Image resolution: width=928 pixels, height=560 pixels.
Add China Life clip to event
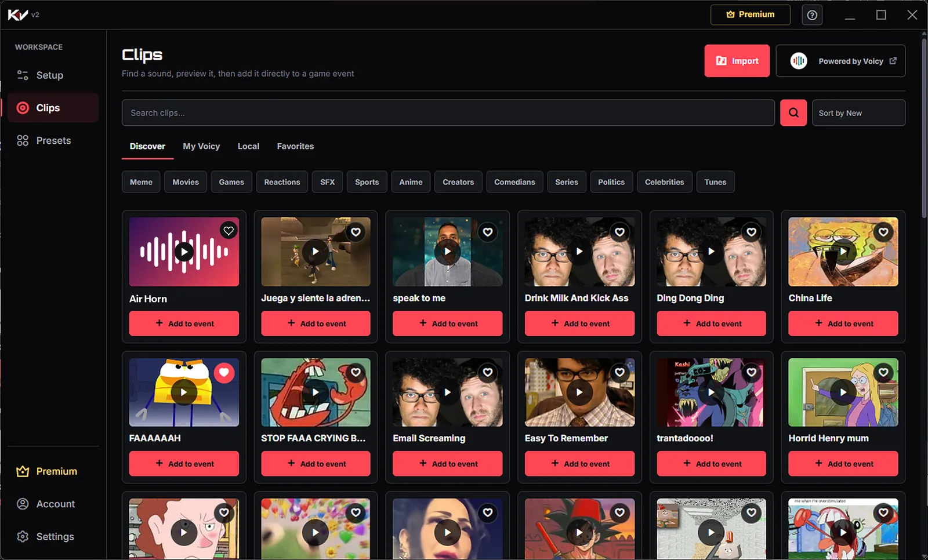click(x=843, y=323)
